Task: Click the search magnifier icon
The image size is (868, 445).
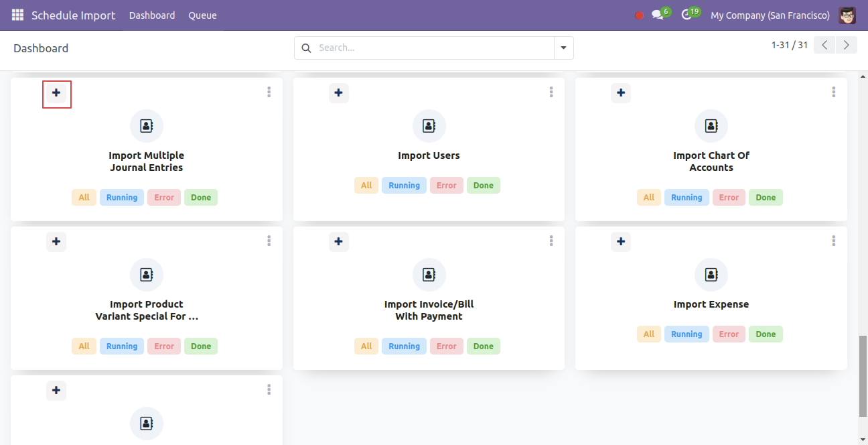Action: [307, 48]
